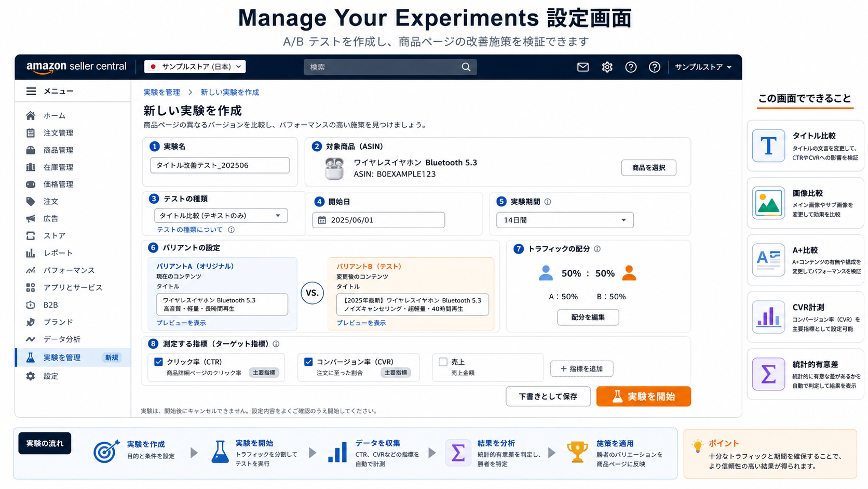Screen dimensions: 868x489
Task: Click the 画像比較 picture icon
Action: (768, 203)
